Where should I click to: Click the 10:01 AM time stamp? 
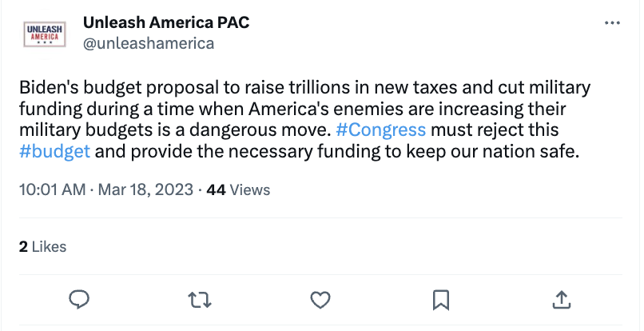pyautogui.click(x=51, y=189)
